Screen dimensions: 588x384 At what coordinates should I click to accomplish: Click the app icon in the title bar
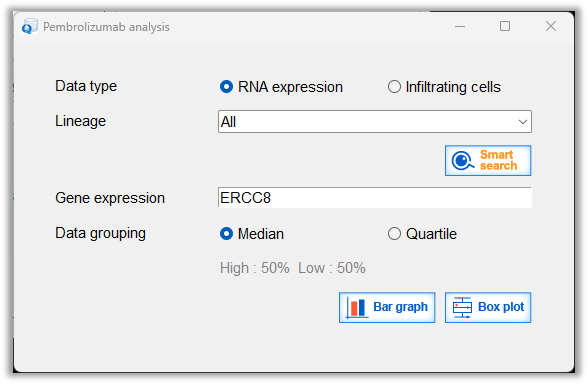pos(29,26)
